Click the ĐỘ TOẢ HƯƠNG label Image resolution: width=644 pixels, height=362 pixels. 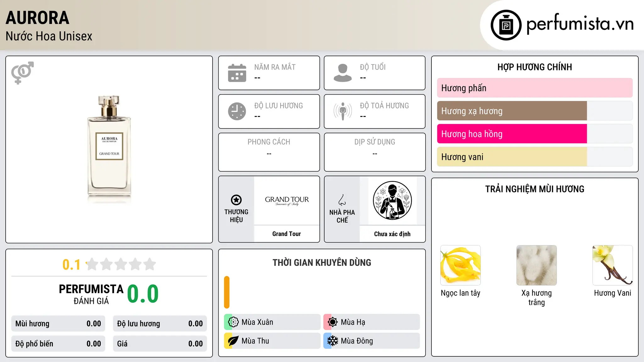tap(384, 106)
